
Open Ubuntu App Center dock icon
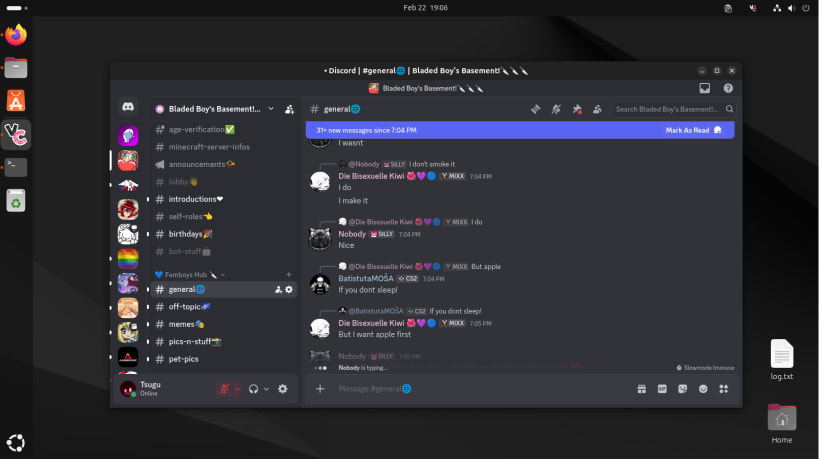click(16, 101)
